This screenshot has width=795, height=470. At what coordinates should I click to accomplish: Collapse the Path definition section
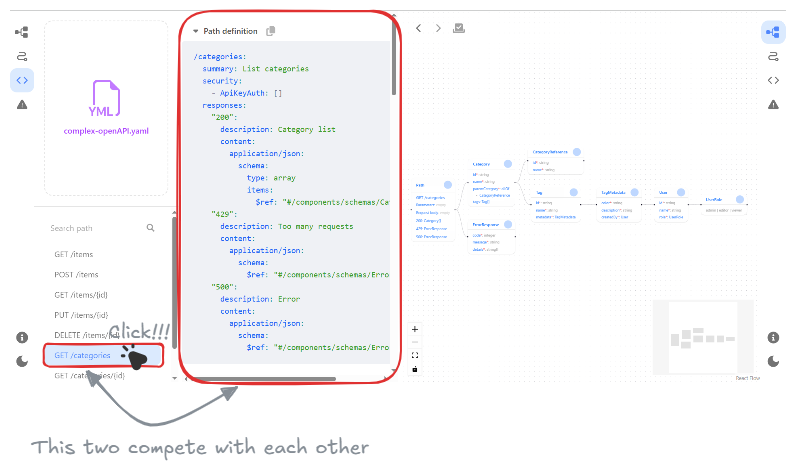[195, 32]
